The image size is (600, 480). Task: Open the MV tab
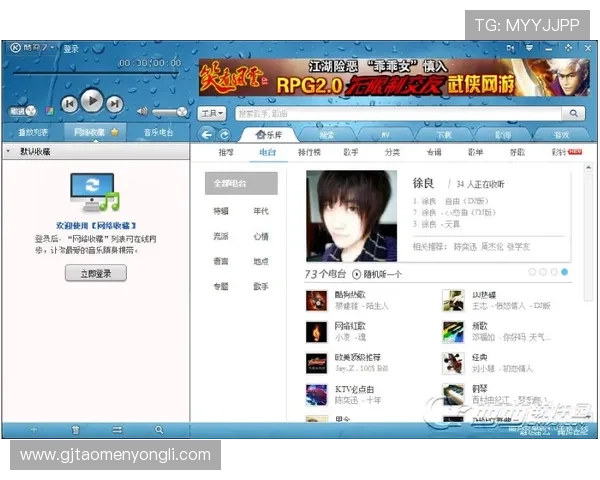point(385,135)
